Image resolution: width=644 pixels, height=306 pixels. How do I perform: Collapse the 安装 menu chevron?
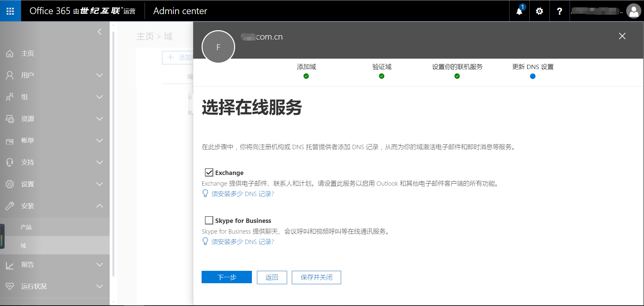point(100,206)
